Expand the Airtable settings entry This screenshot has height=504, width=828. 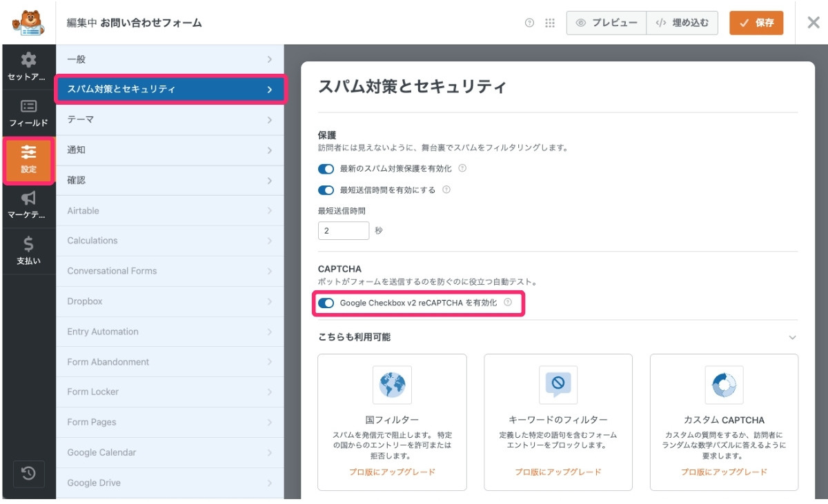tap(169, 210)
